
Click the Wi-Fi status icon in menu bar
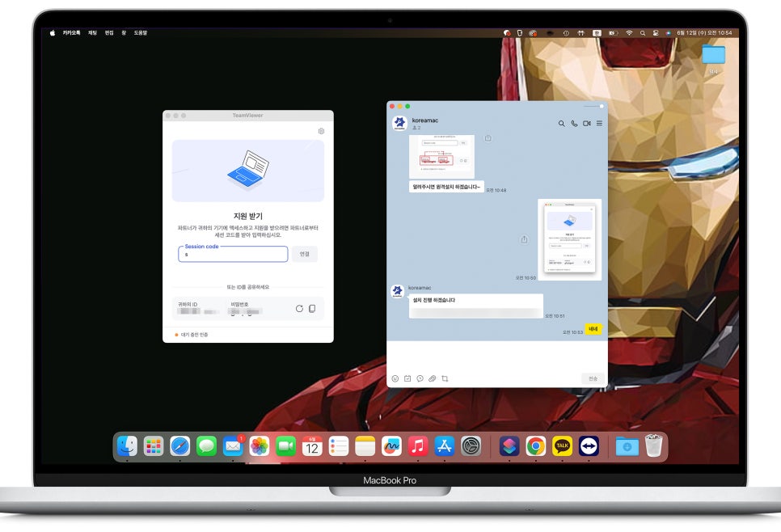click(x=629, y=33)
